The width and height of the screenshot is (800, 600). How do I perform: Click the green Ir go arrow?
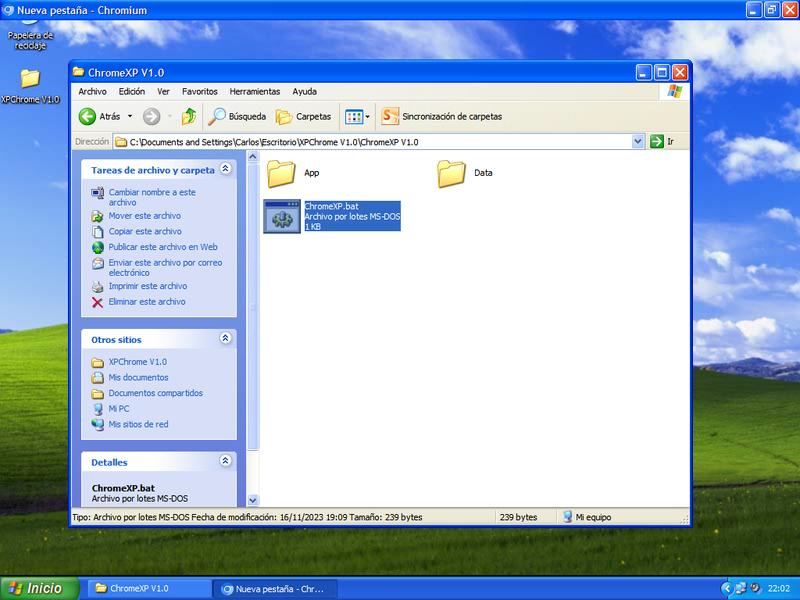pyautogui.click(x=657, y=141)
